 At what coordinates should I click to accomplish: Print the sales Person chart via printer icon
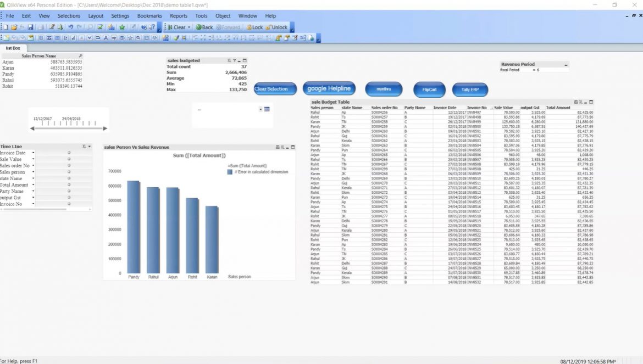[278, 146]
